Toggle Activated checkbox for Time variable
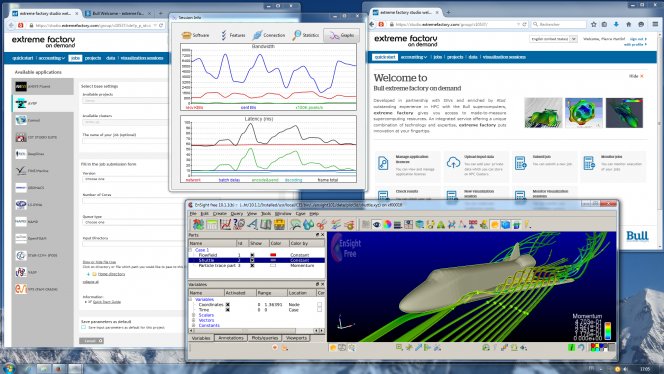The height and width of the screenshot is (374, 664). click(227, 310)
